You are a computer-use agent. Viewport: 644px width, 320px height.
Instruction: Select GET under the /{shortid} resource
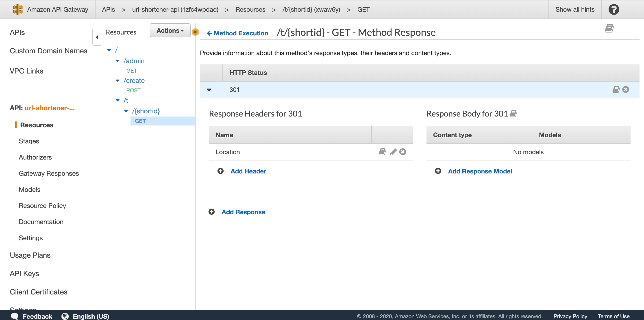tap(140, 121)
